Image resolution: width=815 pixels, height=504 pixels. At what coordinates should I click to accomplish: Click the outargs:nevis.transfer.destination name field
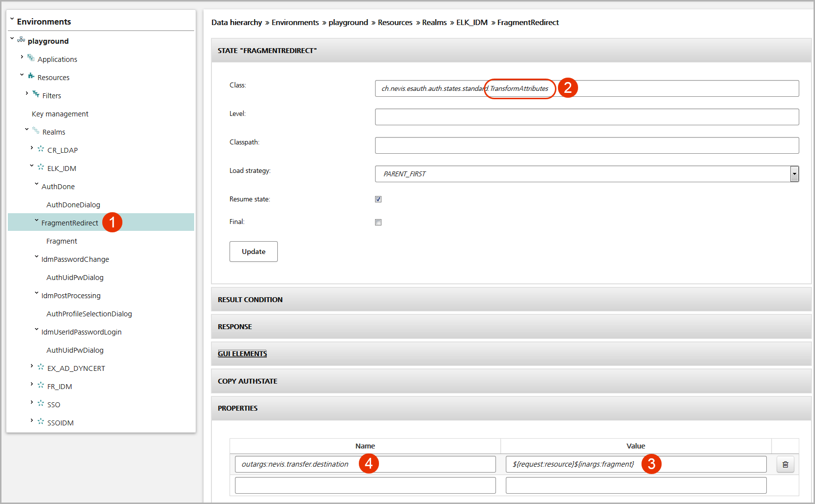point(365,464)
